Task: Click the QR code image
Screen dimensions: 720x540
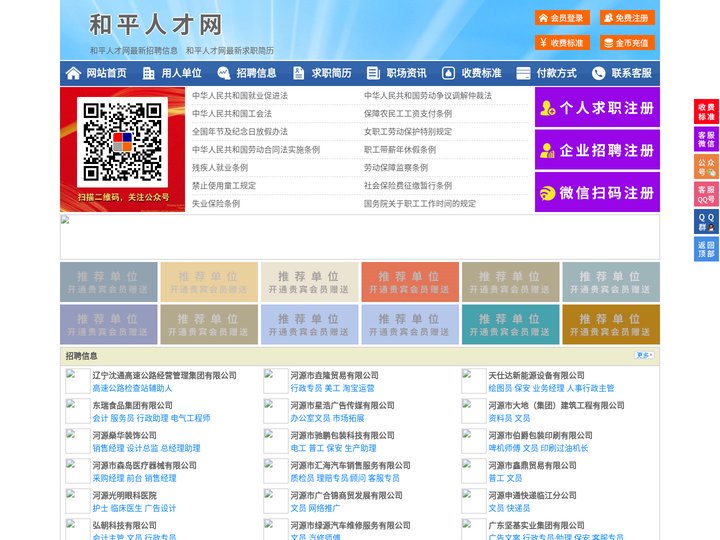Action: (122, 142)
